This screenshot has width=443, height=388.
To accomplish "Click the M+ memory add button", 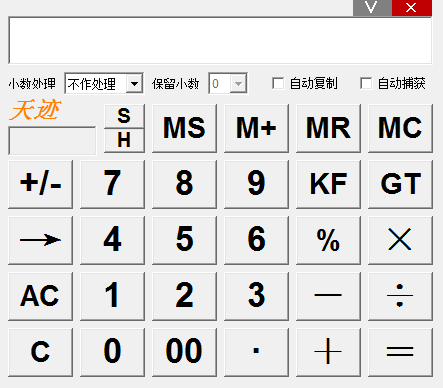I will click(256, 128).
